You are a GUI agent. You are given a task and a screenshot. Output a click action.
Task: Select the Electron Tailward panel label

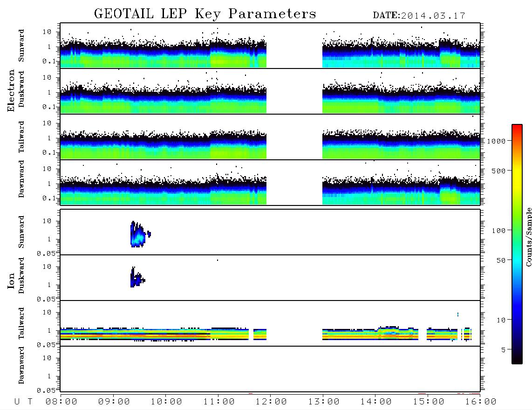21,137
